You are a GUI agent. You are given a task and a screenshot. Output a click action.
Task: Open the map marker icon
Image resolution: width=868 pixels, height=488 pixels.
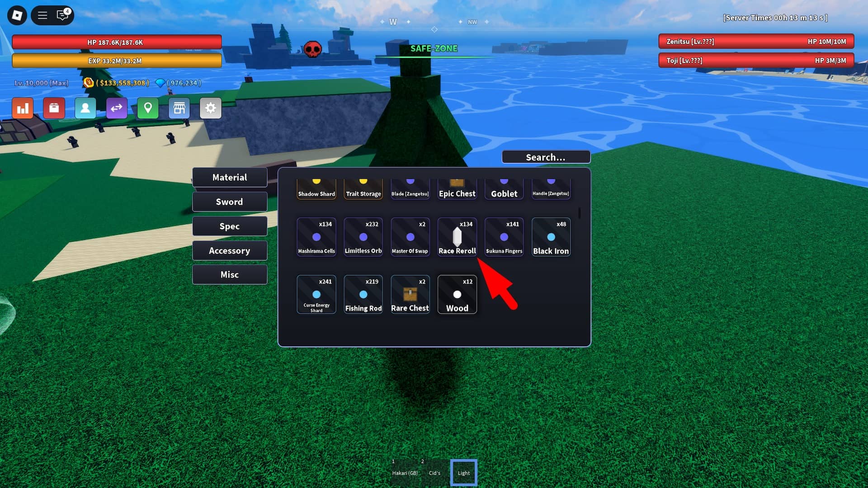point(148,108)
